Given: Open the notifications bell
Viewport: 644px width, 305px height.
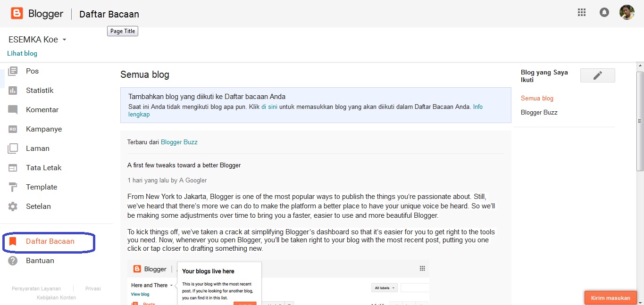Looking at the screenshot, I should [x=604, y=13].
